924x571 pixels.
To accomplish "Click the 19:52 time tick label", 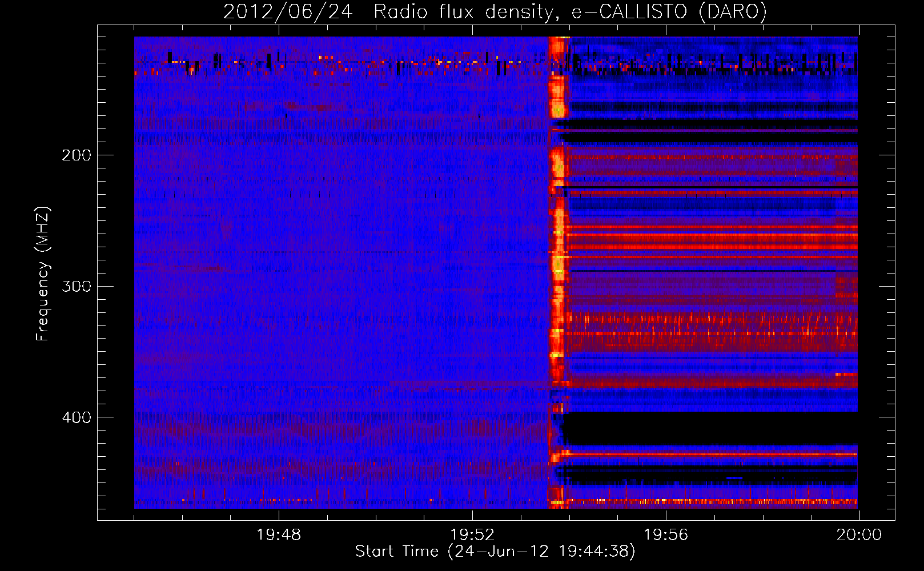I will tap(472, 535).
